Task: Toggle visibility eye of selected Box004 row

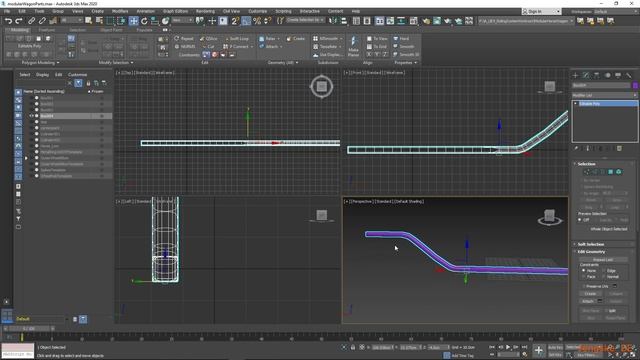Action: [x=31, y=116]
